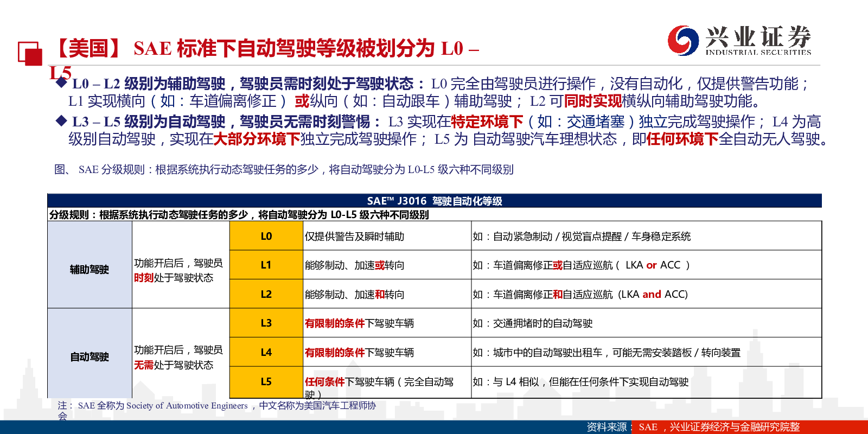Click the yellow L4 level cell
The height and width of the screenshot is (434, 868).
coord(266,352)
